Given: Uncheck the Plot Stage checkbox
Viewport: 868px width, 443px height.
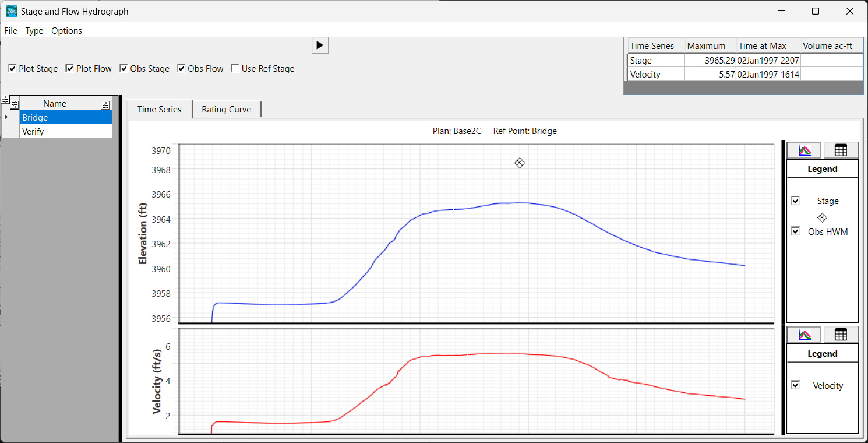Looking at the screenshot, I should (12, 69).
